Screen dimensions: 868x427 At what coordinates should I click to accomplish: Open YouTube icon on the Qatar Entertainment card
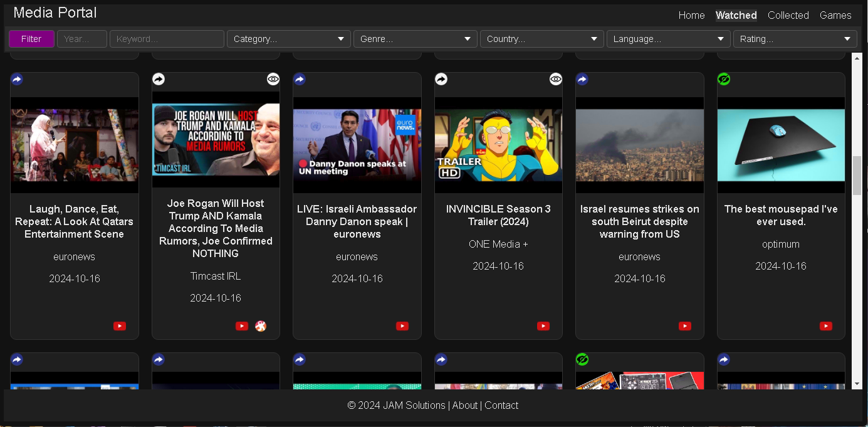pos(120,326)
